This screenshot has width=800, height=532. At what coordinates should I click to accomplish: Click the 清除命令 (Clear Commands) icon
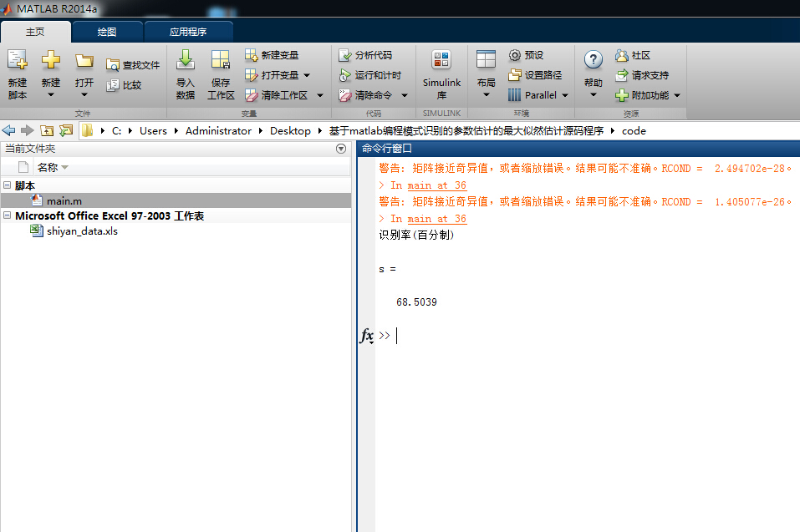click(x=345, y=95)
